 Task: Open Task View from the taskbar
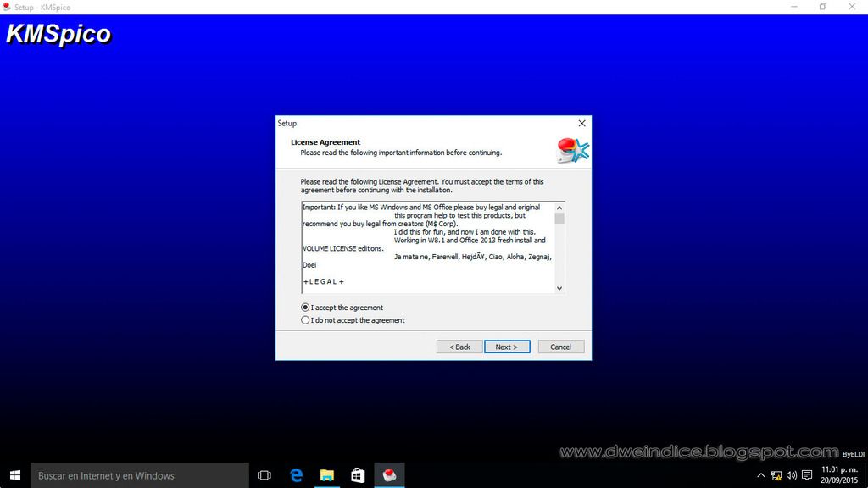pos(264,475)
